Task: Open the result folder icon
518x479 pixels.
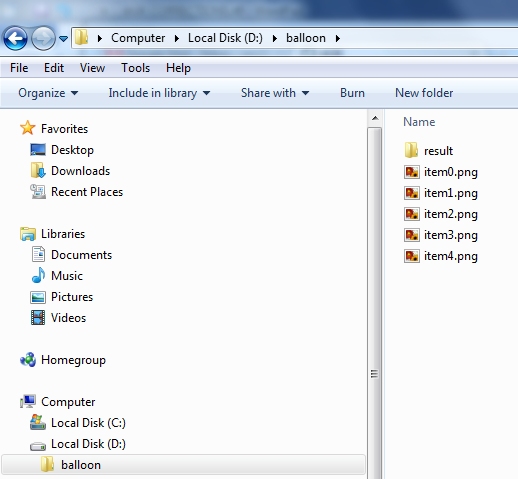Action: [x=411, y=150]
